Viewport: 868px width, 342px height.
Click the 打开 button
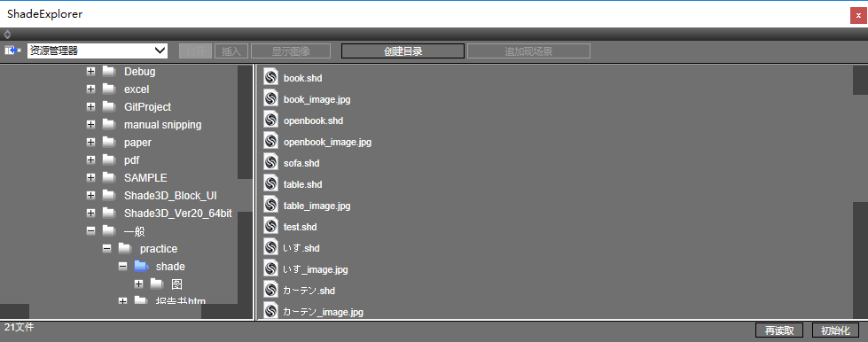point(195,51)
